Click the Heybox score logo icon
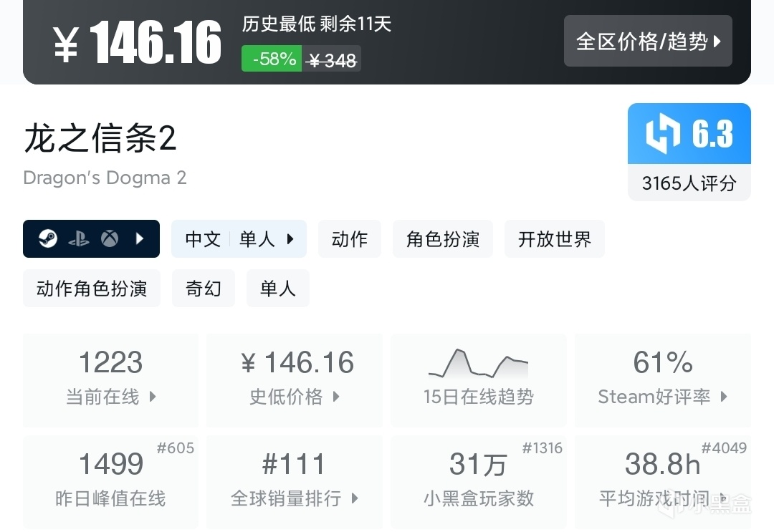The width and height of the screenshot is (774, 532). [x=664, y=134]
